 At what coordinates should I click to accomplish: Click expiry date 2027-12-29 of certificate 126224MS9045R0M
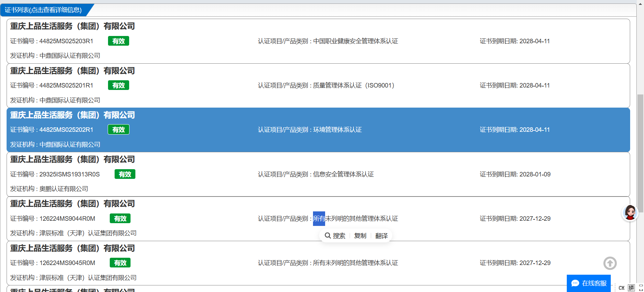coord(535,263)
